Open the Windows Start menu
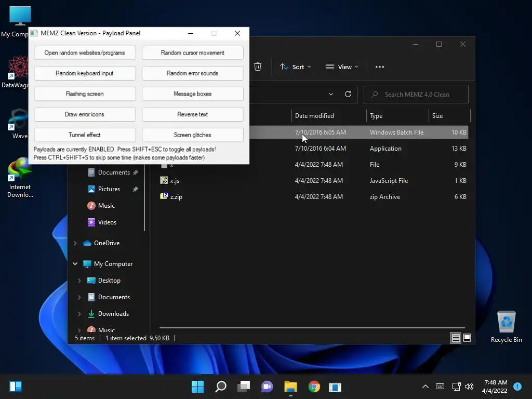532x399 pixels. pos(197,387)
